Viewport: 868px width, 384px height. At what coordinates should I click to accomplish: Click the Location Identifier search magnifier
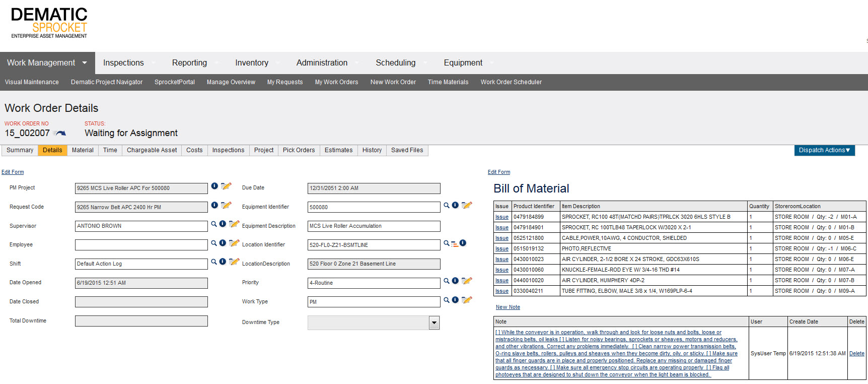(447, 243)
